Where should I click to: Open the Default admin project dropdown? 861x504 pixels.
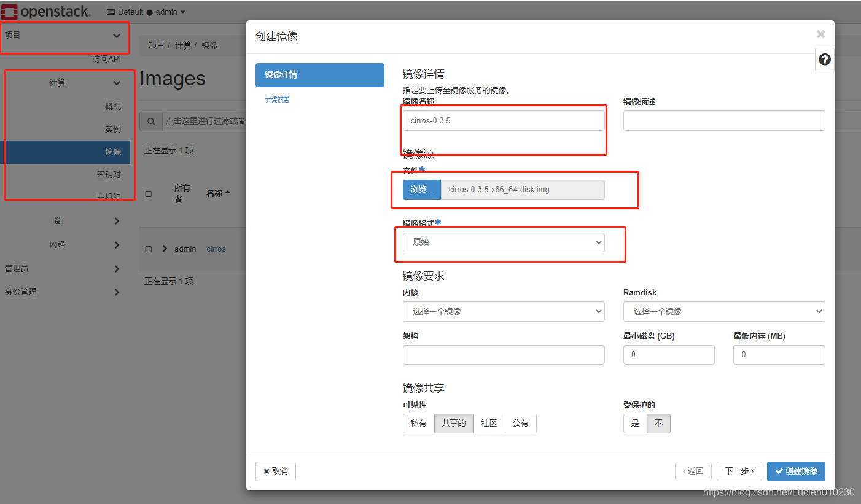(x=146, y=12)
